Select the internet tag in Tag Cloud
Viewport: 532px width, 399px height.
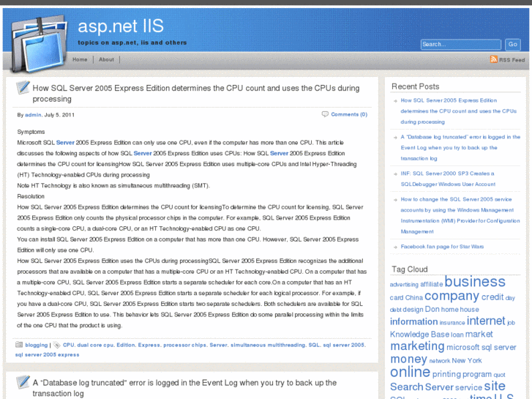point(486,321)
